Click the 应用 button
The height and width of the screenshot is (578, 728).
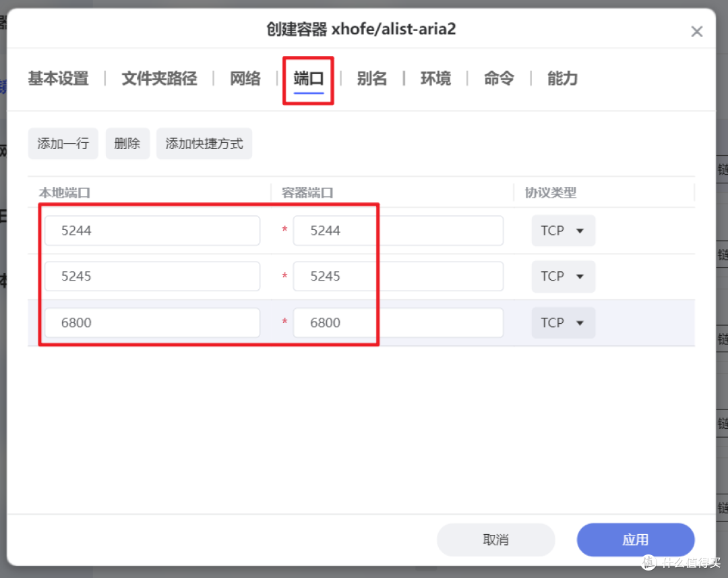coord(636,540)
